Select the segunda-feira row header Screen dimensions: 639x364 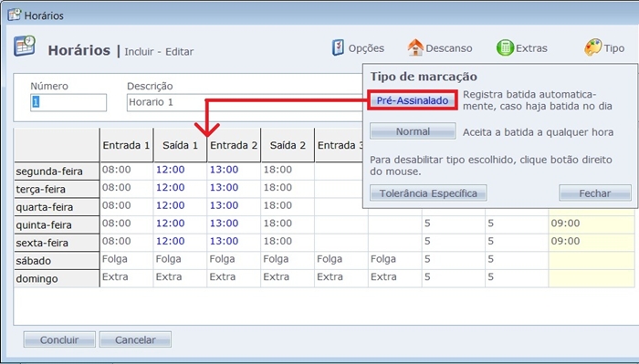coord(57,172)
